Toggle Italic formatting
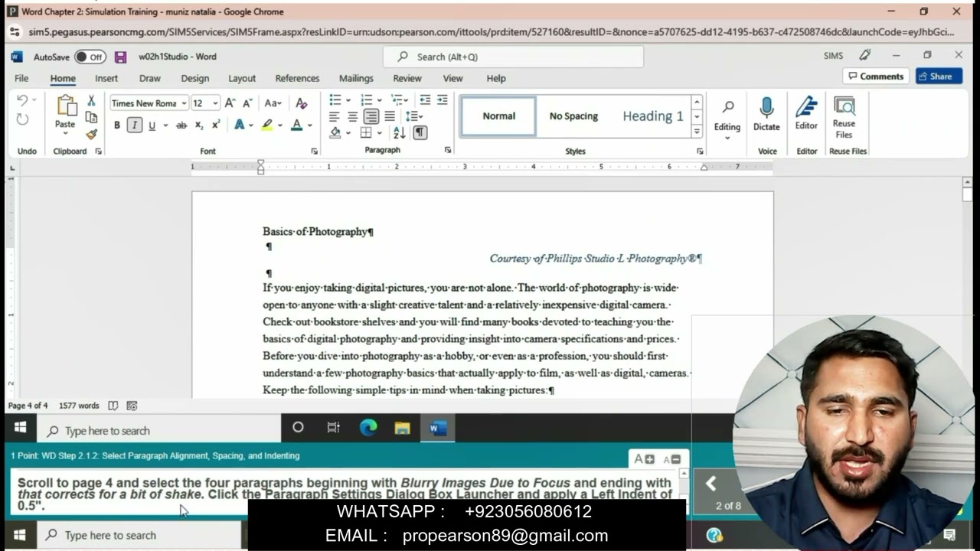980x551 pixels. click(x=134, y=126)
